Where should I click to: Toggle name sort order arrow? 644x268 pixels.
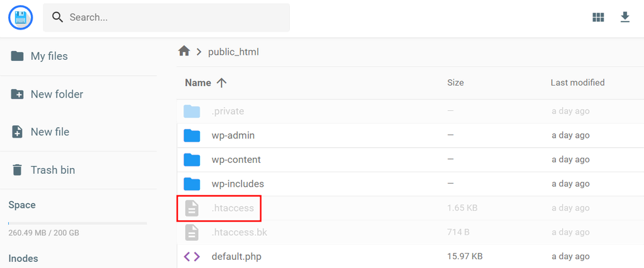click(221, 82)
